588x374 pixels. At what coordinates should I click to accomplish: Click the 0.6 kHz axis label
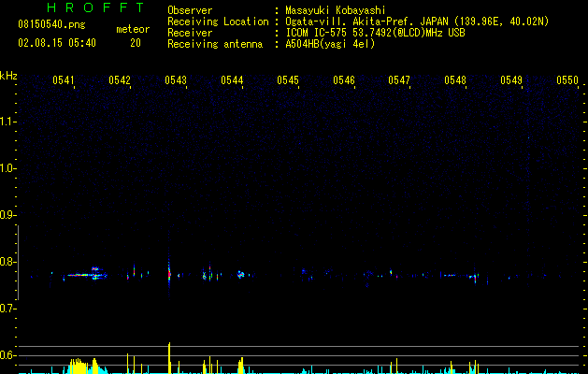(x=7, y=355)
